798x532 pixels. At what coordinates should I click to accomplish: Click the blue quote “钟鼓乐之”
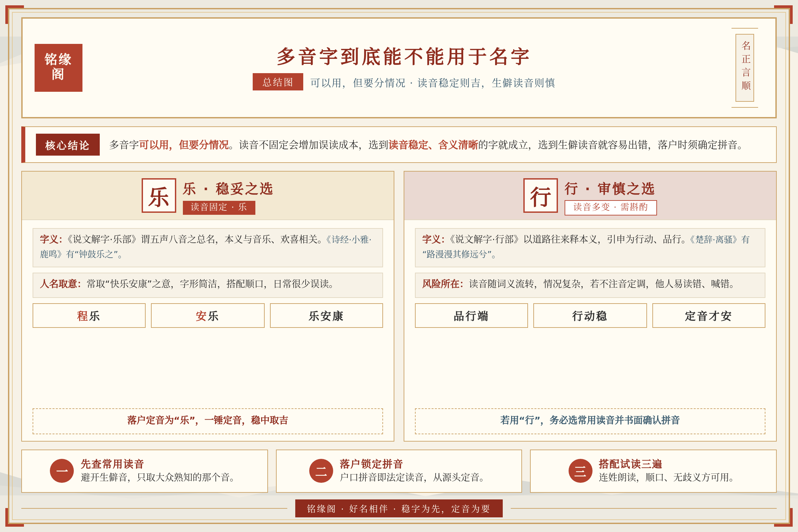coord(96,254)
